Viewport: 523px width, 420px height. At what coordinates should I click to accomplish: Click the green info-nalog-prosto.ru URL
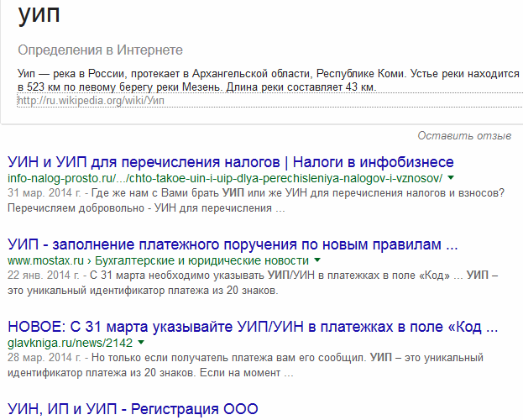[x=225, y=178]
